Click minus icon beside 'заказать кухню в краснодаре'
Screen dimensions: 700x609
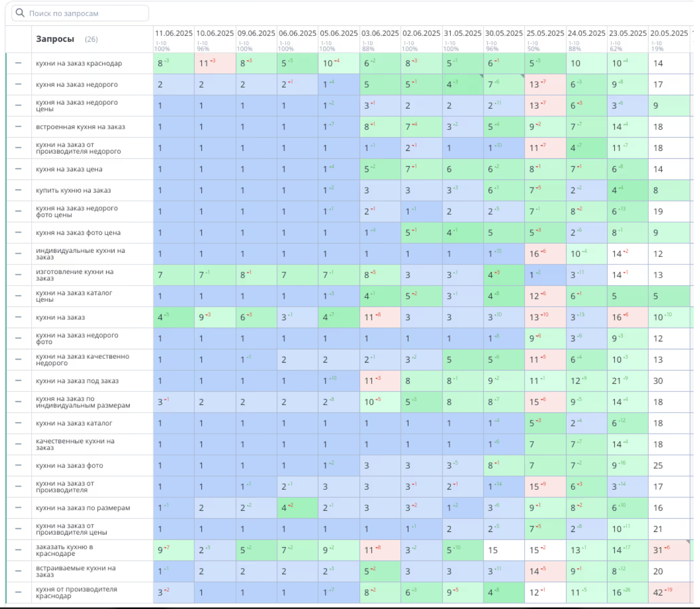(18, 550)
